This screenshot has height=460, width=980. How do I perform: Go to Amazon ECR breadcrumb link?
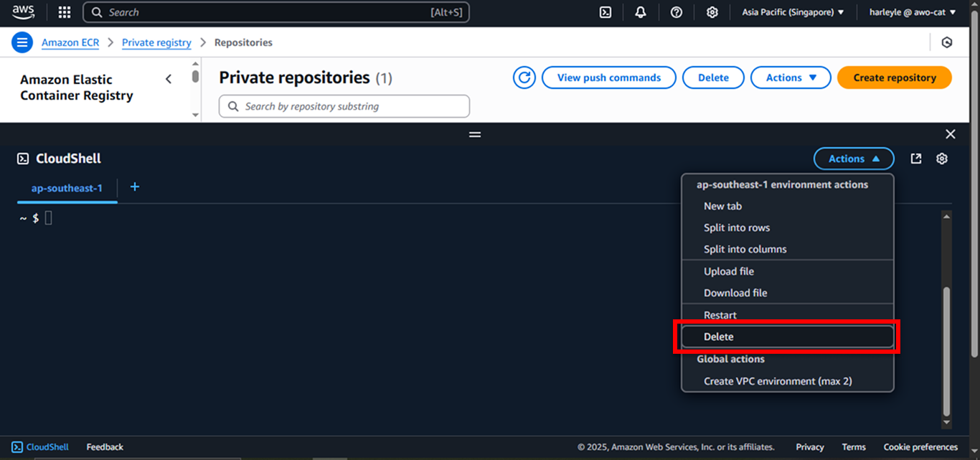(70, 42)
